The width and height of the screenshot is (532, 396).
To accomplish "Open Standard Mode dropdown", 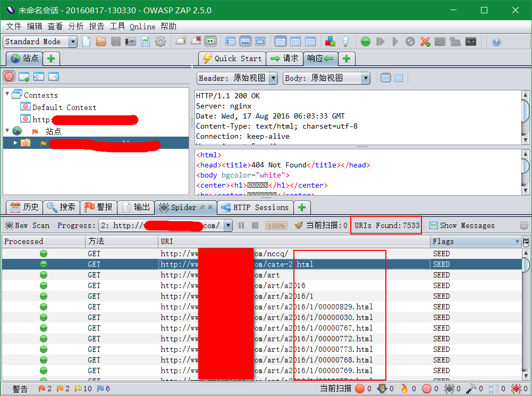I will 73,41.
